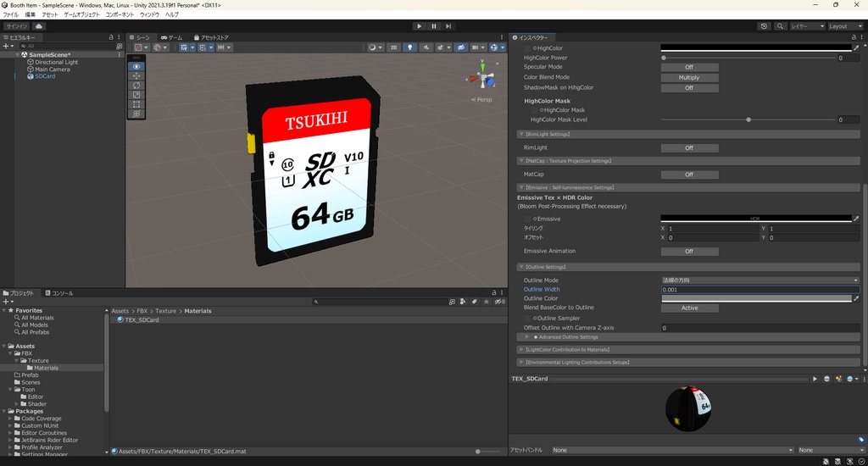
Task: Open the Outline Mode dropdown
Action: (759, 280)
